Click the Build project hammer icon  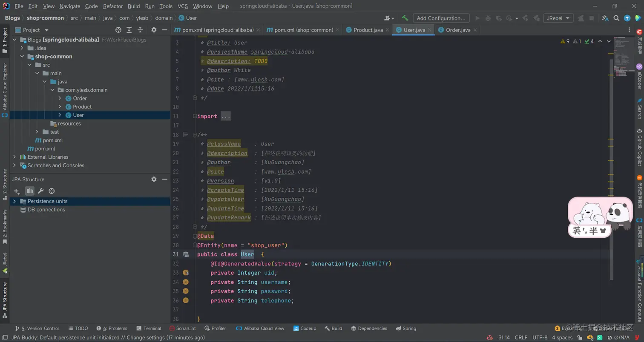click(x=405, y=18)
